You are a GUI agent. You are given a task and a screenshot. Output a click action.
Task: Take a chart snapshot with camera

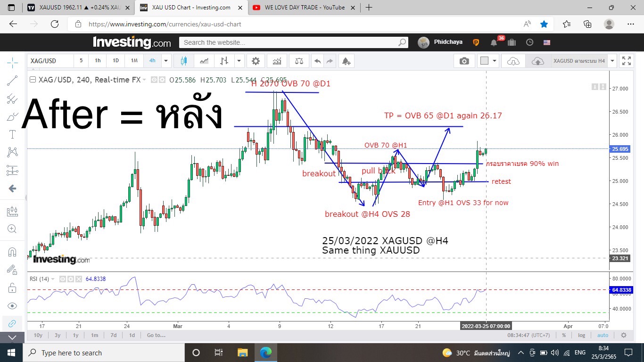coord(464,61)
